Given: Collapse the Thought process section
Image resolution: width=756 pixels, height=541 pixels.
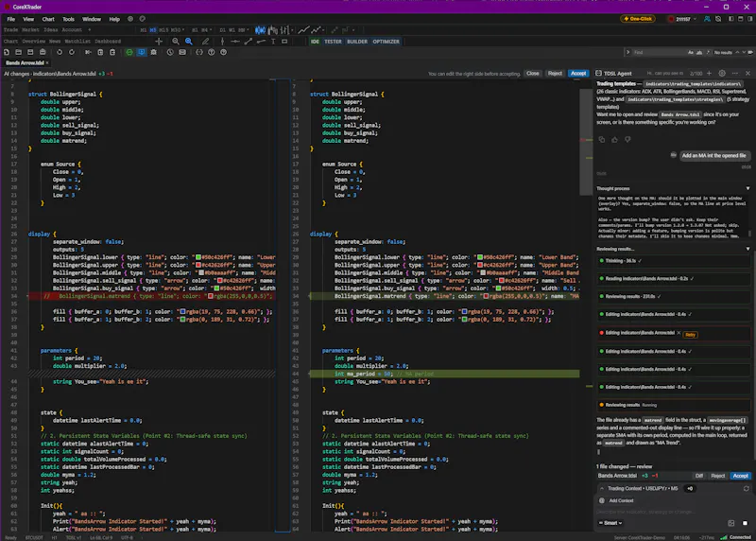Looking at the screenshot, I should (747, 189).
